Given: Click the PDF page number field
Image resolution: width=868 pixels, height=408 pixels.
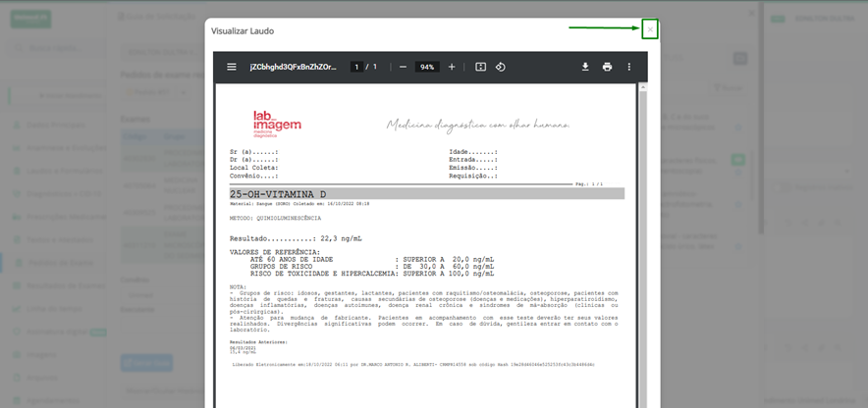Looking at the screenshot, I should tap(356, 67).
